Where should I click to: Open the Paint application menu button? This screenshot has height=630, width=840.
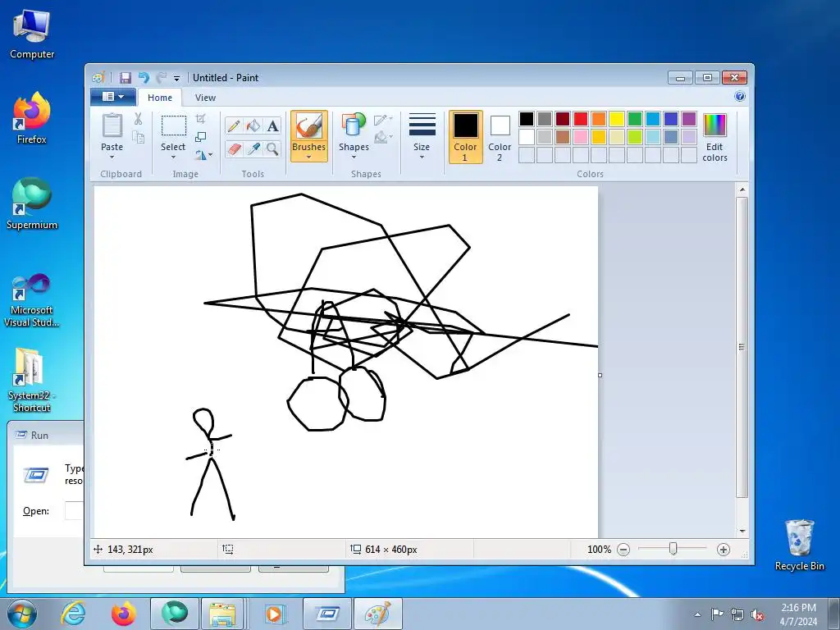click(x=113, y=97)
